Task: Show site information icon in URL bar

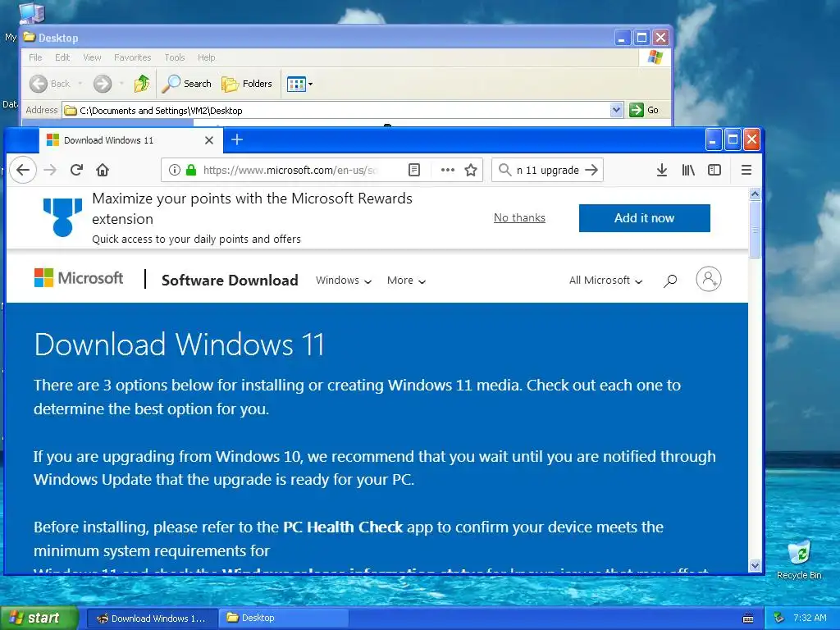Action: [174, 171]
